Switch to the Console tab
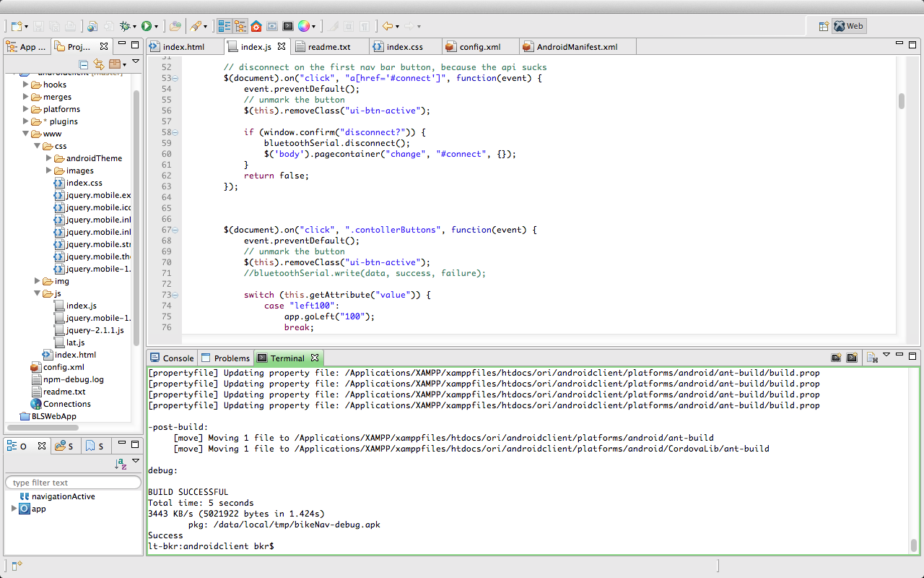The height and width of the screenshot is (578, 924). coord(172,358)
